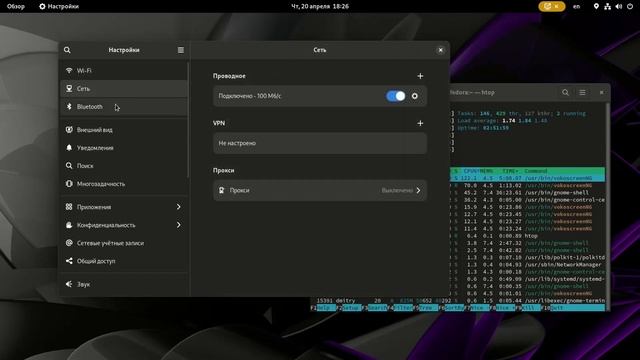Click the location icon in the top bar
Screen dimensions: 640x360
[596, 6]
